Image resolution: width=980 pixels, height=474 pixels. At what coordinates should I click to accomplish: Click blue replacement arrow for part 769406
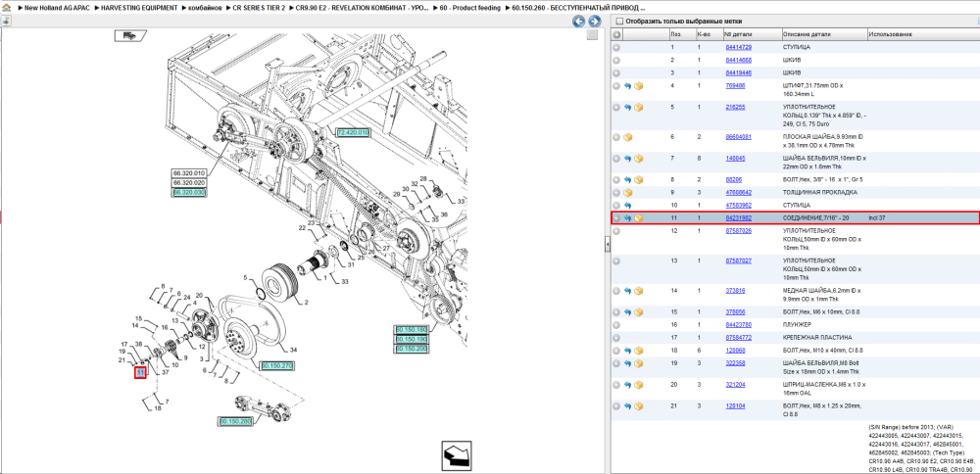click(627, 85)
